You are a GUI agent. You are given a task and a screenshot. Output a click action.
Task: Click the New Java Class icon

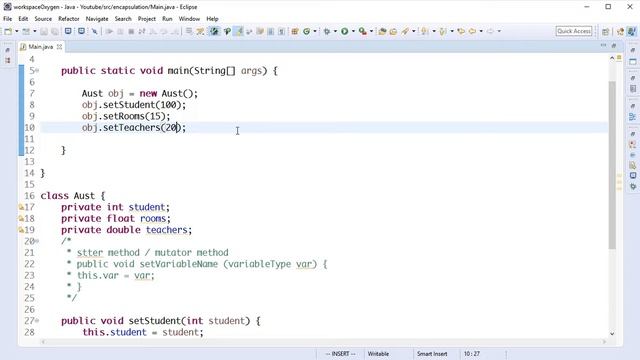(307, 31)
